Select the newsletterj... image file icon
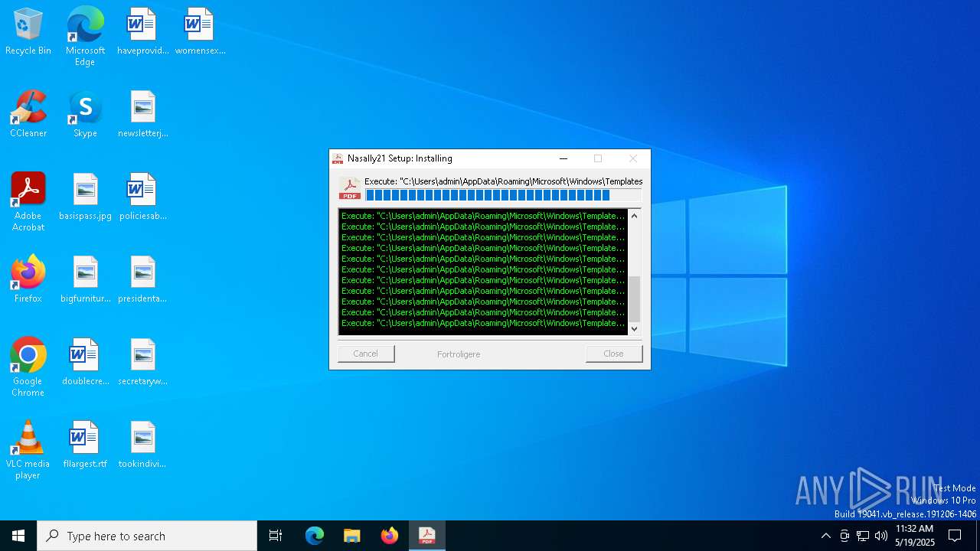This screenshot has height=551, width=980. pos(142,114)
